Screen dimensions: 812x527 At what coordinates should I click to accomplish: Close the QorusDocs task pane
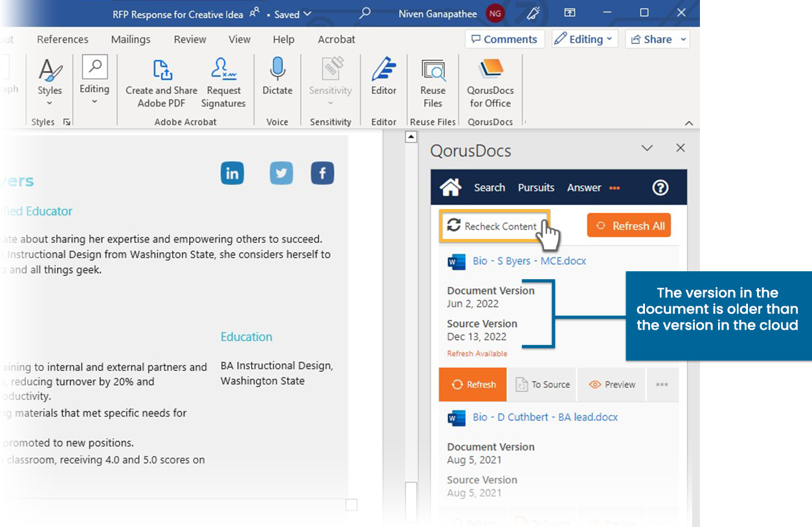(x=681, y=148)
